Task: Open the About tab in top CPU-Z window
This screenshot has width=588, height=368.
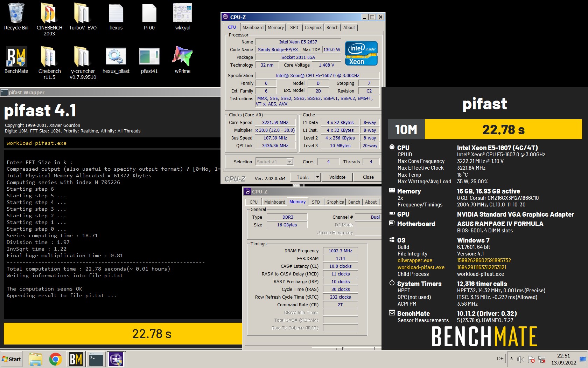Action: point(349,27)
